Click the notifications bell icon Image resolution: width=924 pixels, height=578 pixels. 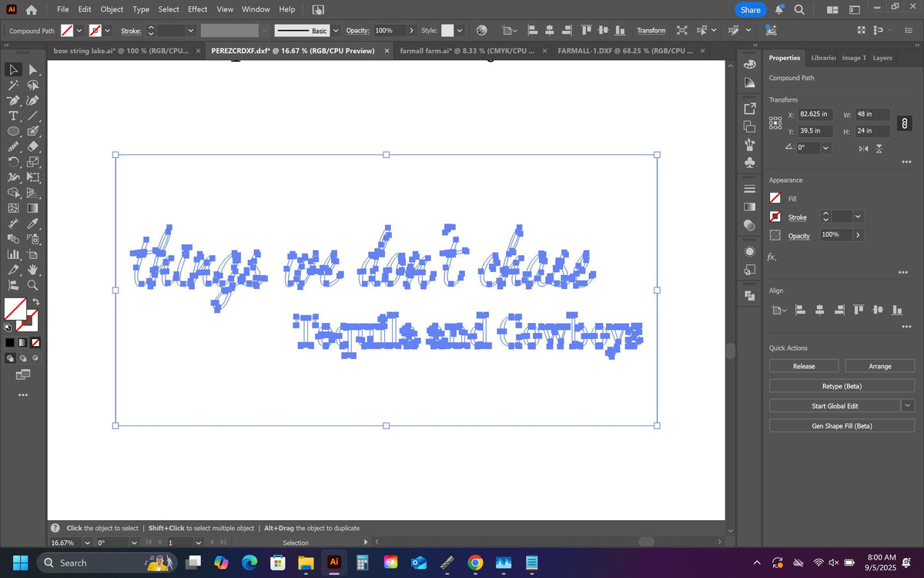click(x=779, y=10)
